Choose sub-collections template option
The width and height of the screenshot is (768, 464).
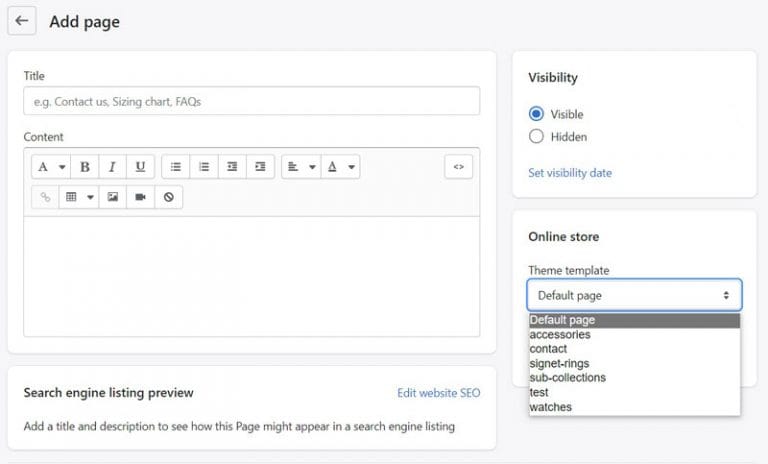(x=634, y=378)
